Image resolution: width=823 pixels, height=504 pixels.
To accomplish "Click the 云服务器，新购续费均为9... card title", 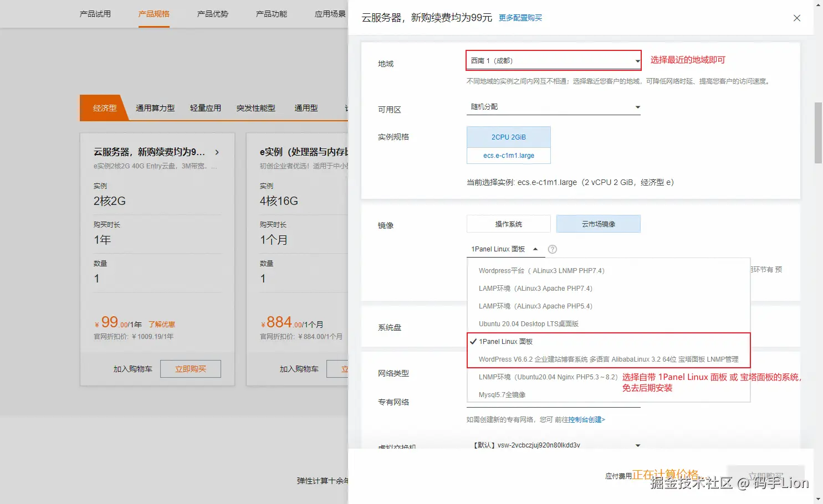I will (x=149, y=152).
